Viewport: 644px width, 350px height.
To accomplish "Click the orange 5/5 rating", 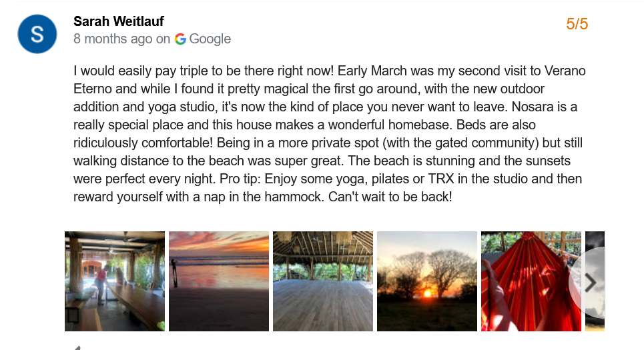I will (x=577, y=24).
